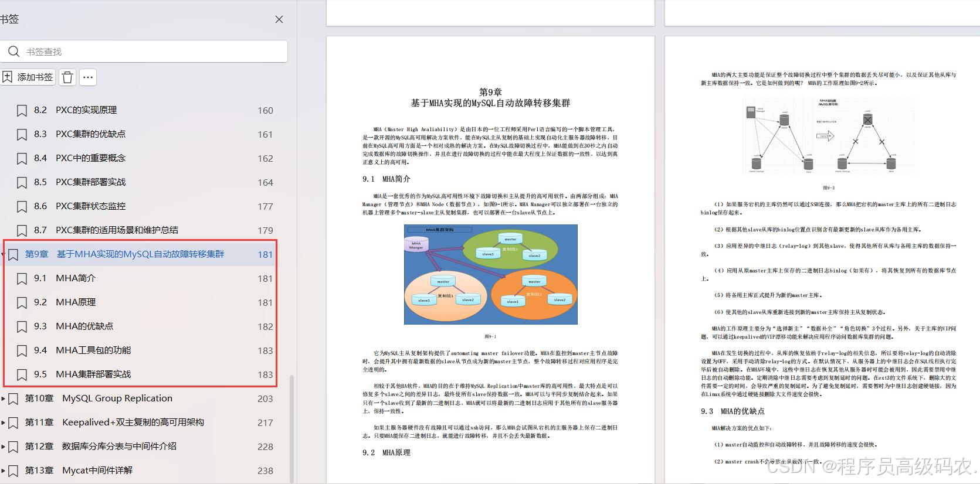The image size is (980, 484).
Task: Go to 第12章 数据库分库分表与中间件介绍
Action: (x=100, y=446)
